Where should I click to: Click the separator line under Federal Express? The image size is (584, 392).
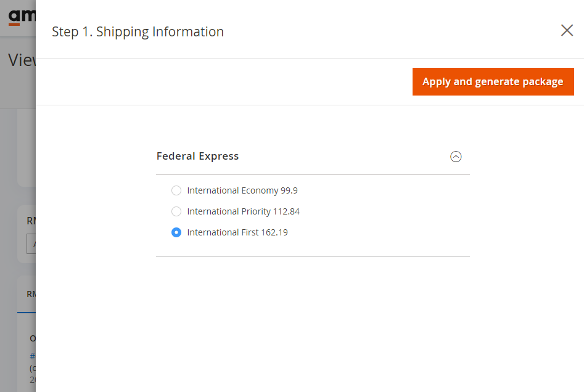313,174
